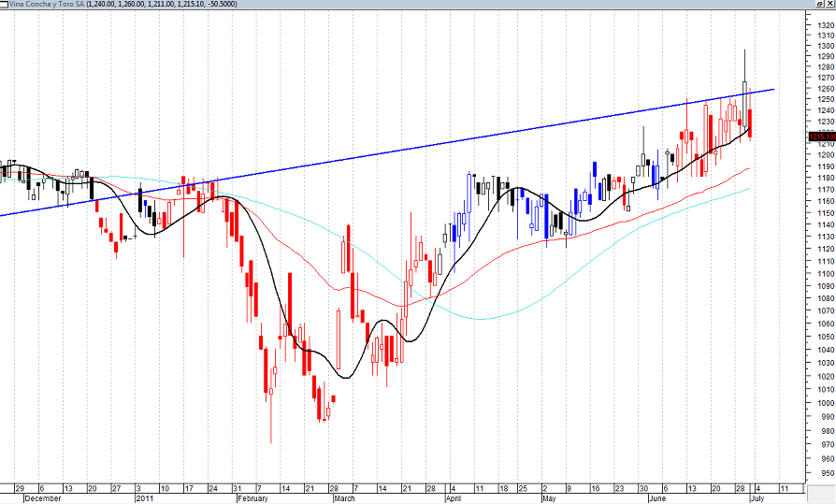Click the 1300 price axis label
The width and height of the screenshot is (836, 504).
[826, 47]
